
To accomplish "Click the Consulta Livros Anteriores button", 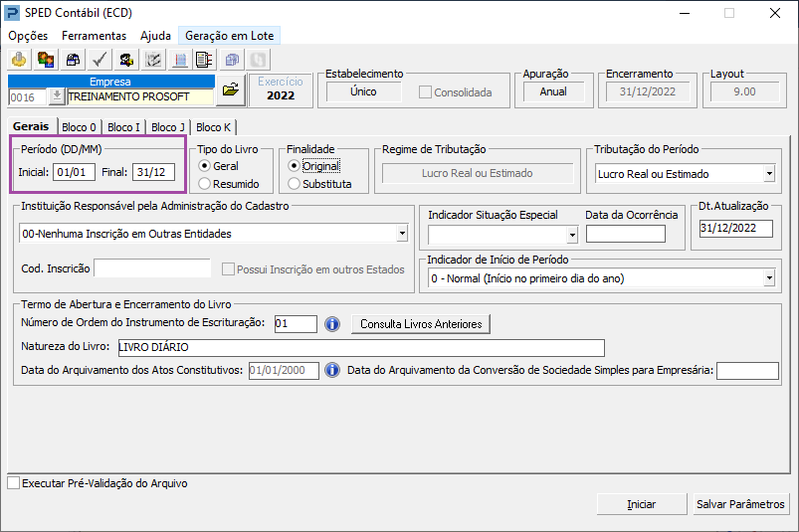I will click(421, 324).
